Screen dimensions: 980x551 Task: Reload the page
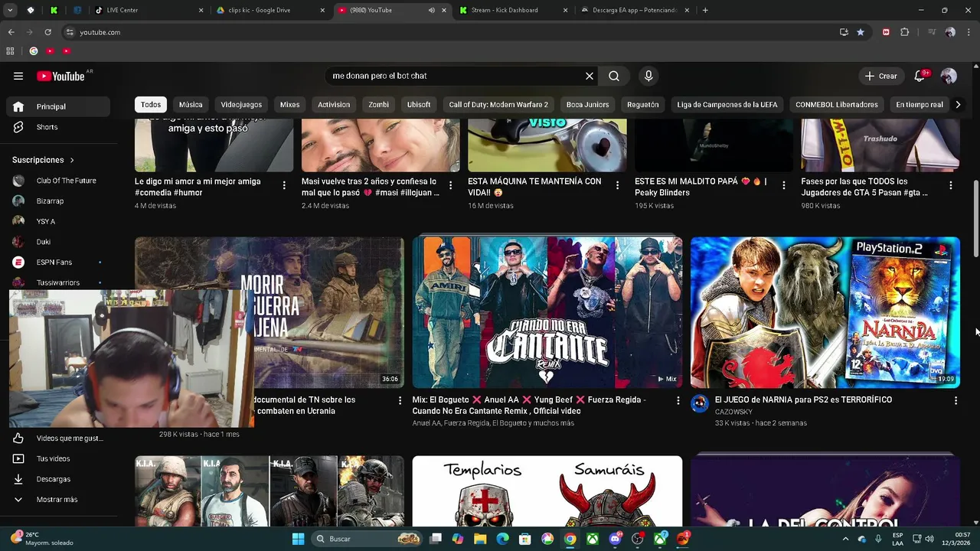pyautogui.click(x=47, y=32)
